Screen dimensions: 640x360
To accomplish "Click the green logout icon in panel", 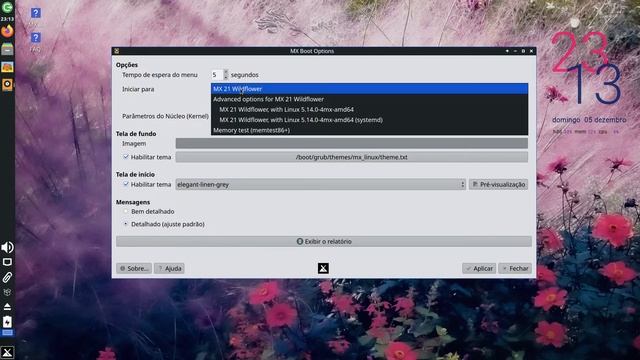I will point(7,7).
